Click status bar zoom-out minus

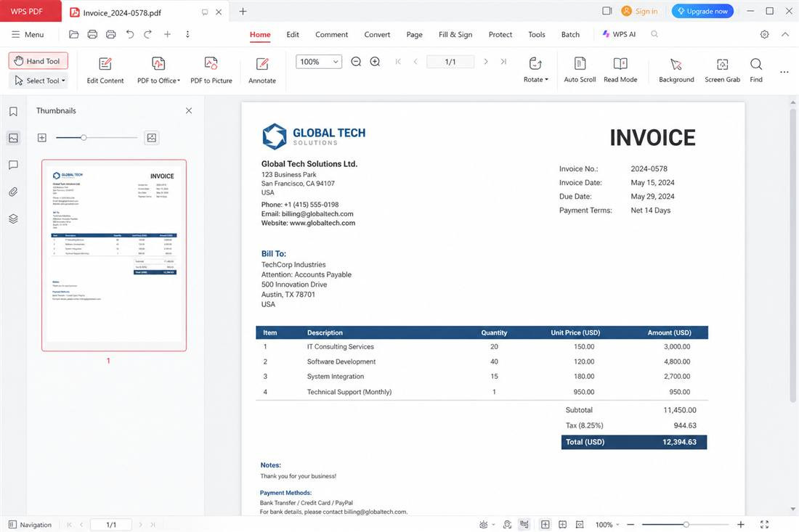[x=630, y=524]
